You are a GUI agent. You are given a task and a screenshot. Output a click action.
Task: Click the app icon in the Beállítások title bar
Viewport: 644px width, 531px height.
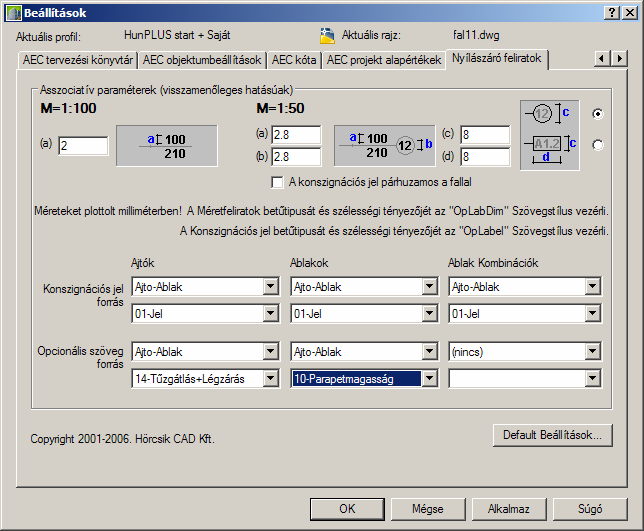(x=14, y=13)
